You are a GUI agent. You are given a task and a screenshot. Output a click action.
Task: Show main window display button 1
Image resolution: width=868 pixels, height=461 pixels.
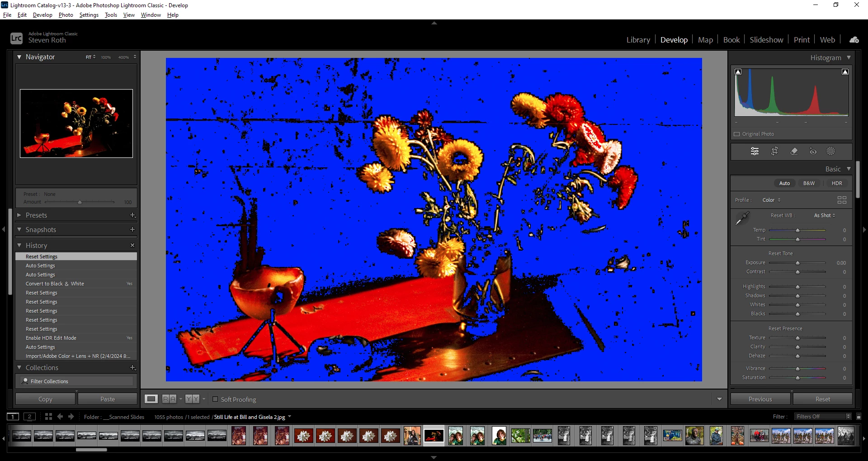click(13, 417)
